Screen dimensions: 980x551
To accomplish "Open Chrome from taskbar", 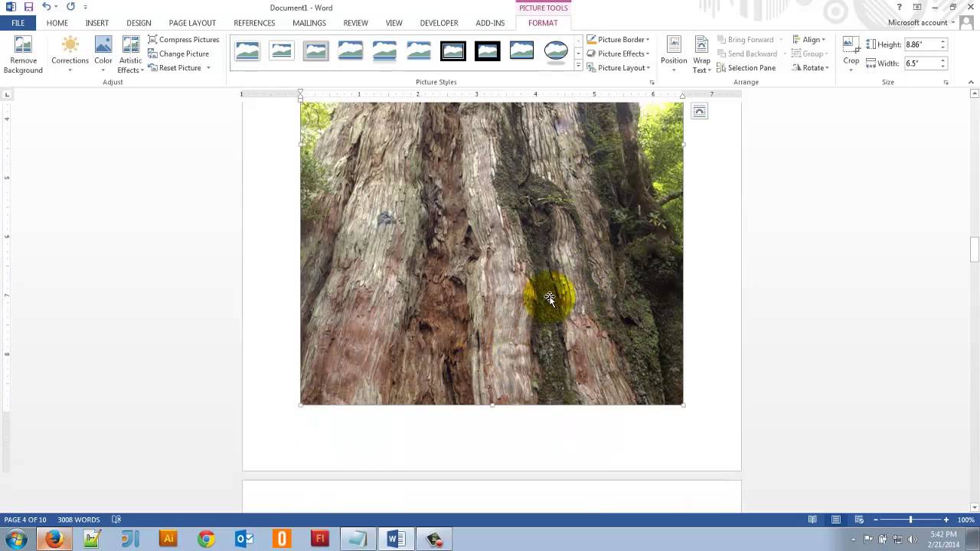I will pos(206,539).
